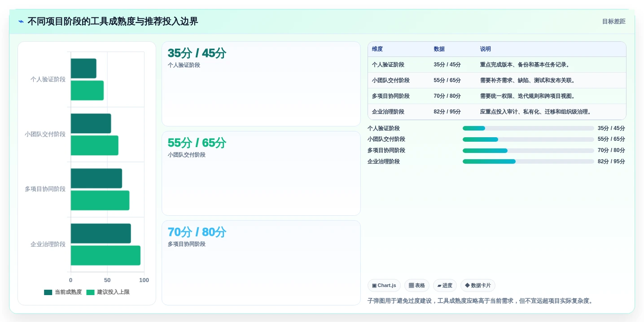
Task: Click the 数据卡片 tag chip
Action: (478, 286)
